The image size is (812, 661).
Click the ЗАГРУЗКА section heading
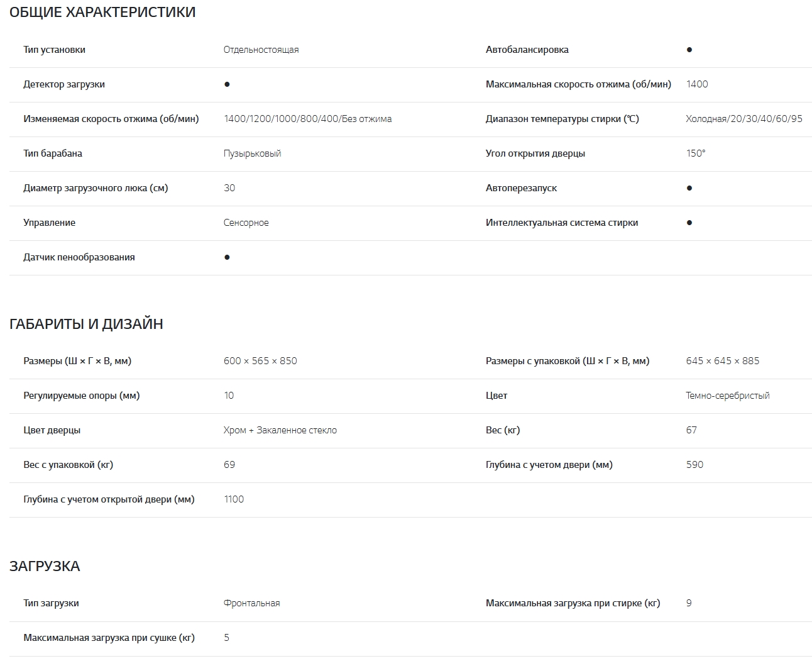(x=45, y=566)
